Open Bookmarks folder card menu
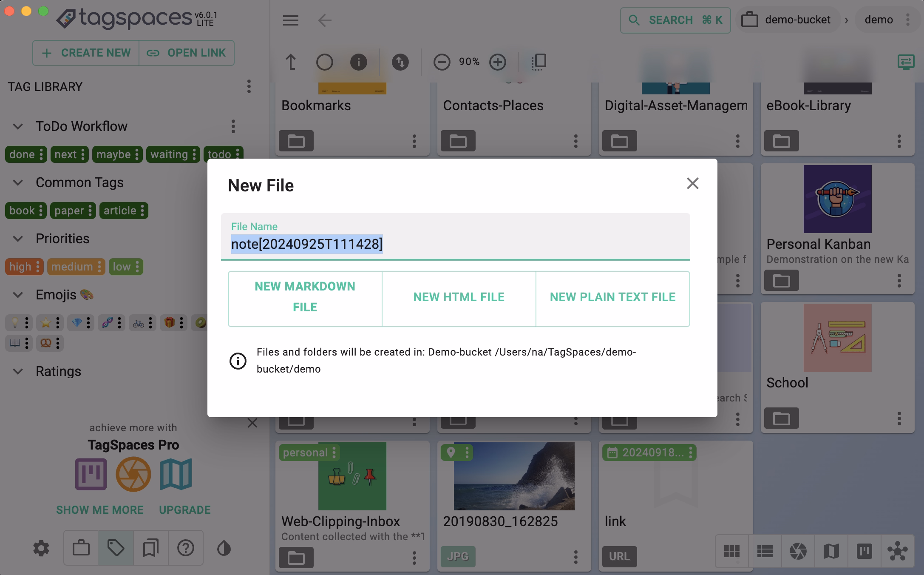The width and height of the screenshot is (924, 575). pyautogui.click(x=414, y=141)
